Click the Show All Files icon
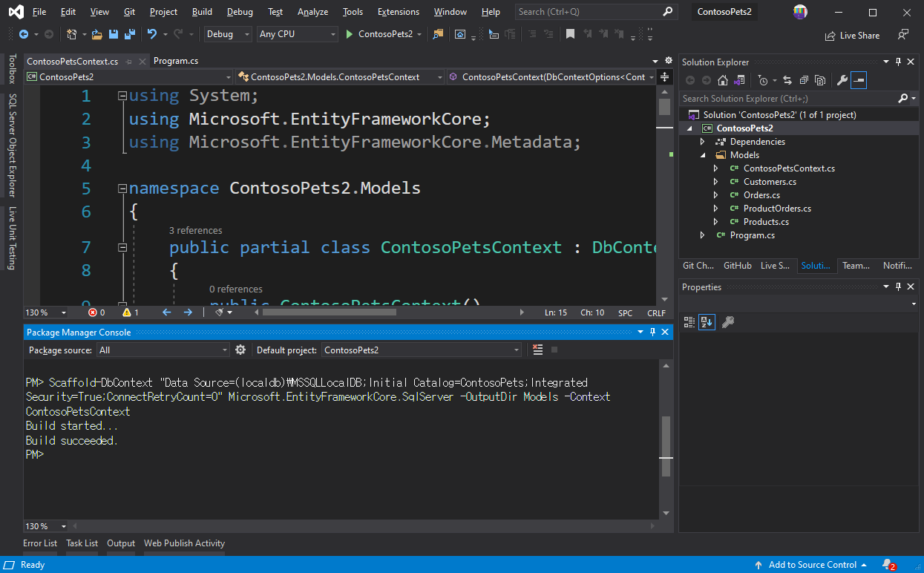 [x=820, y=80]
